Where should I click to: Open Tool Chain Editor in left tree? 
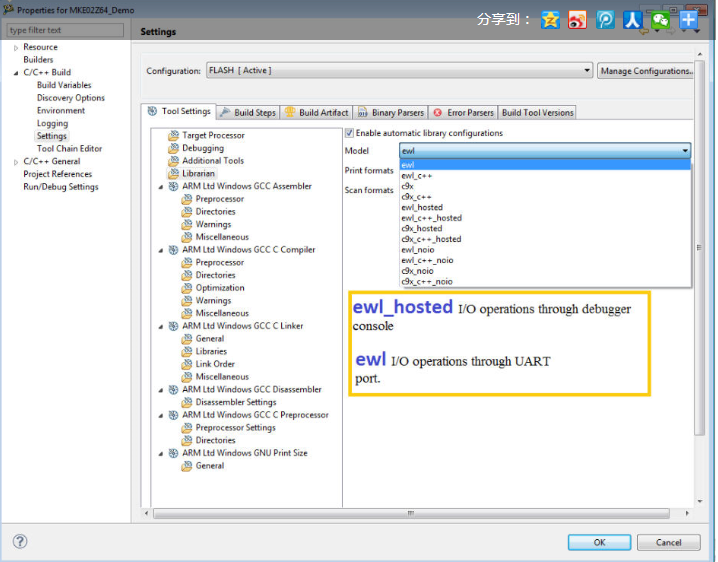[x=69, y=149]
